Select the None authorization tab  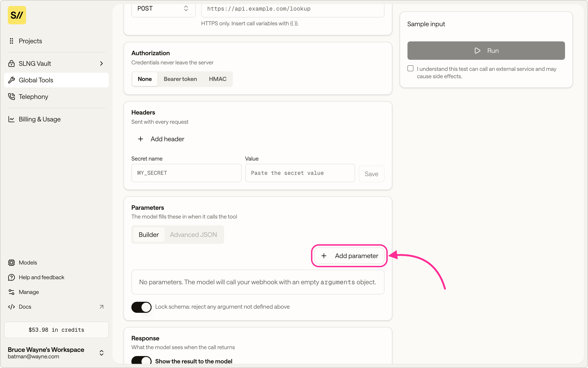point(145,79)
